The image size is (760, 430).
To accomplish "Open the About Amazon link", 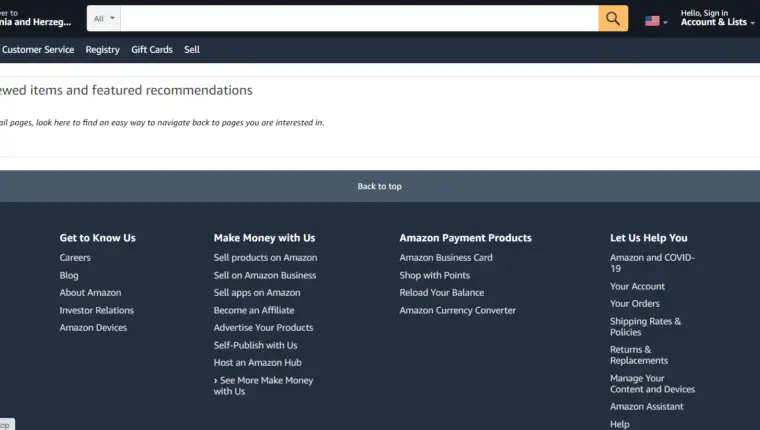I will coord(90,292).
